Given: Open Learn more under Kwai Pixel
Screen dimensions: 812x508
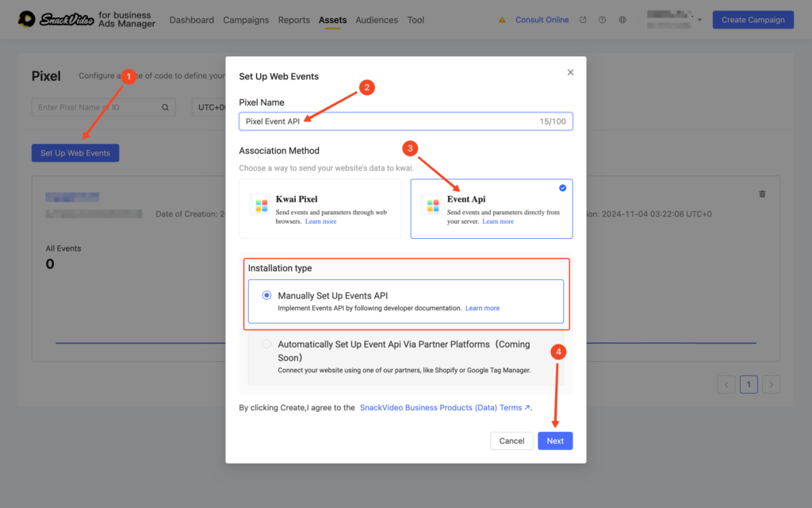Looking at the screenshot, I should coord(320,221).
